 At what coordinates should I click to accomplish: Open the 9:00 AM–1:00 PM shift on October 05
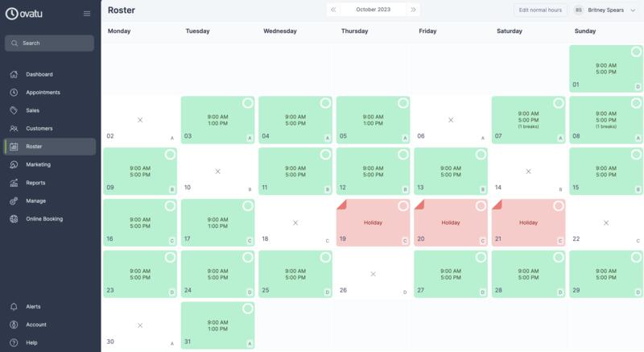[373, 120]
